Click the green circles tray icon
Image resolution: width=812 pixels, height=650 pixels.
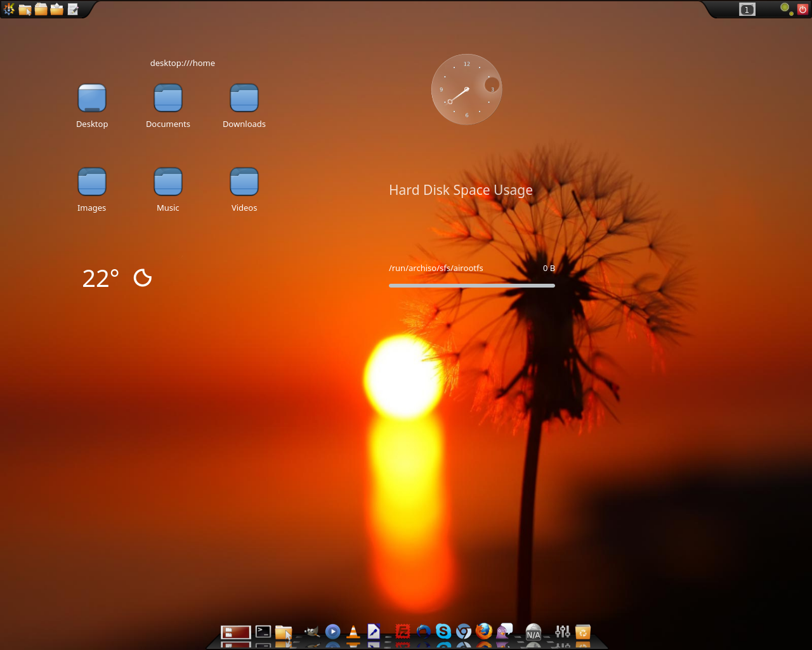[x=787, y=9]
